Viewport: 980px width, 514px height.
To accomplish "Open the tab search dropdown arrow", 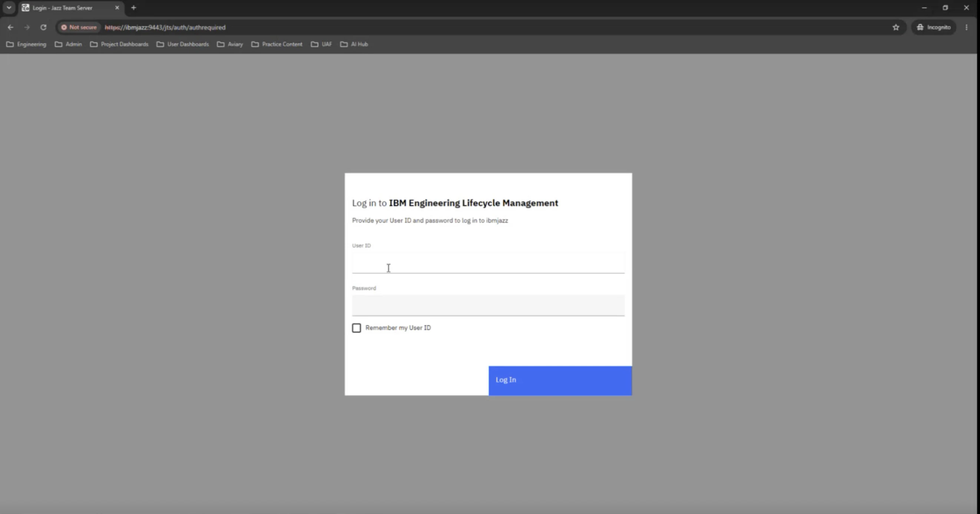I will (x=9, y=8).
